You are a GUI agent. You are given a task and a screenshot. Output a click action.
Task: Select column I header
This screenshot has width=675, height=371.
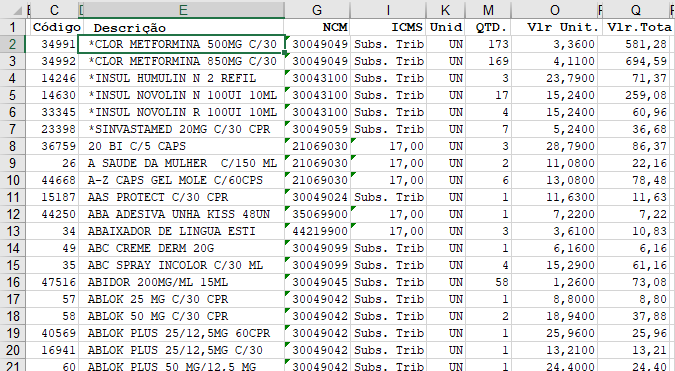click(x=388, y=10)
